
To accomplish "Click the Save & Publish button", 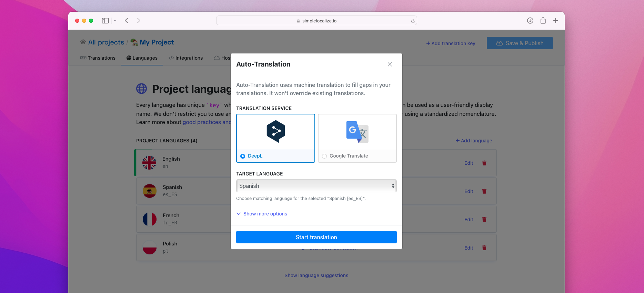I will tap(520, 43).
